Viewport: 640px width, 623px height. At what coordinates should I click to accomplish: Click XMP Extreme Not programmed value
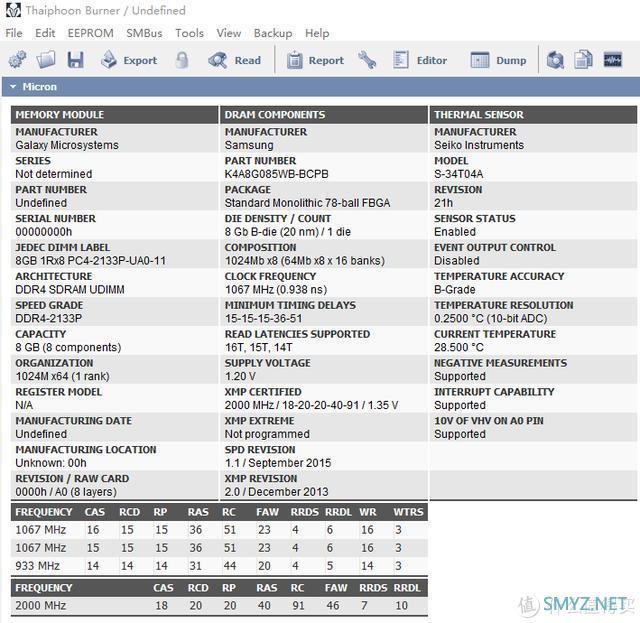(x=267, y=434)
